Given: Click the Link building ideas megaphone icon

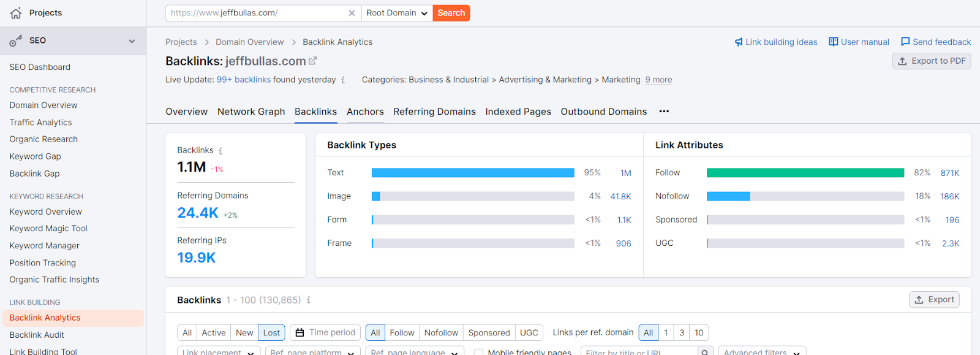Looking at the screenshot, I should coord(739,42).
